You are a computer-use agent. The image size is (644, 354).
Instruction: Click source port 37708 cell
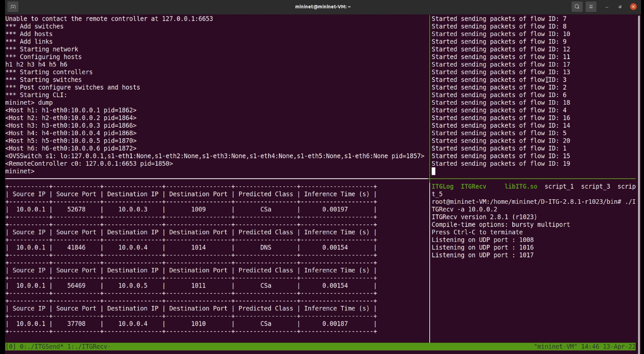click(x=76, y=323)
